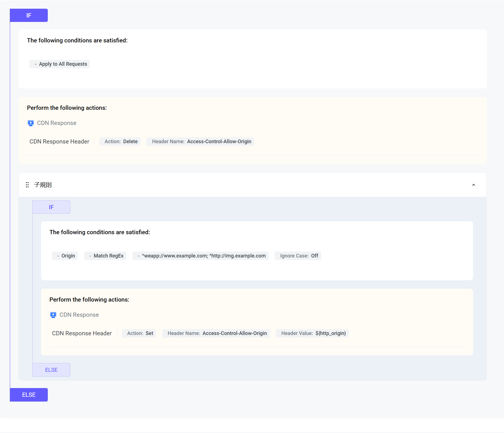The image size is (504, 433).
Task: Click the CDN Response Header label in sub-rule
Action: point(82,333)
